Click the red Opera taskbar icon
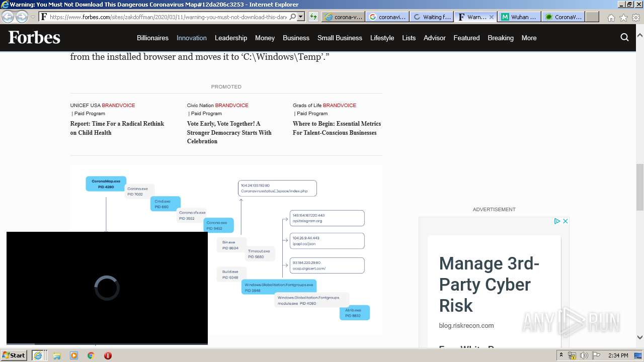This screenshot has width=644, height=362. [108, 355]
